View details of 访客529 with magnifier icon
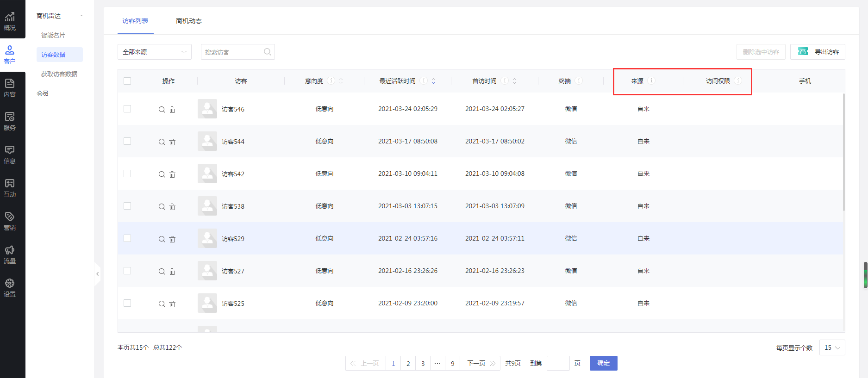The height and width of the screenshot is (378, 868). click(162, 239)
